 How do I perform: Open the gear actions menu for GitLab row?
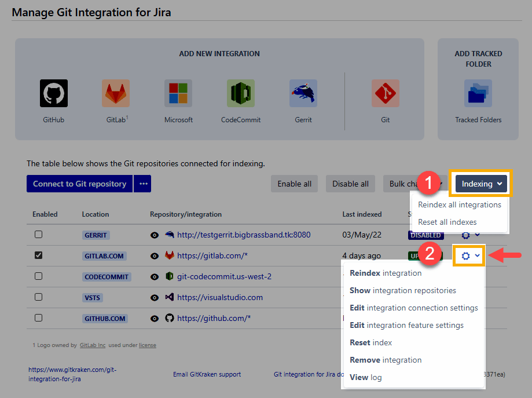[x=470, y=255]
